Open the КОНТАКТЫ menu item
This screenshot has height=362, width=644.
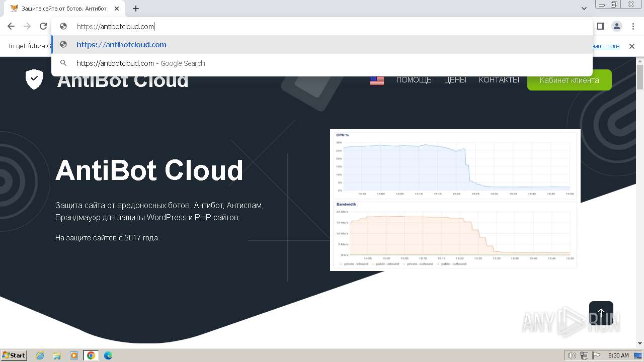[499, 80]
